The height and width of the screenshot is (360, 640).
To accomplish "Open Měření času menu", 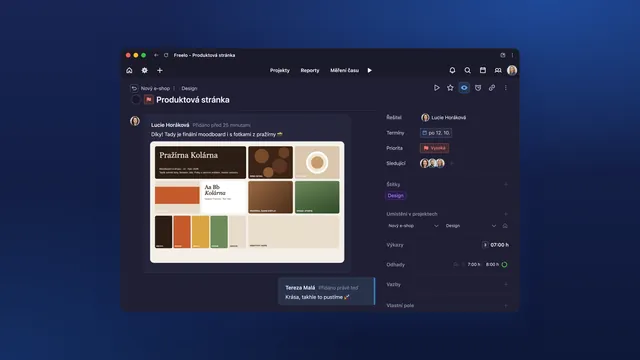I will click(x=344, y=70).
